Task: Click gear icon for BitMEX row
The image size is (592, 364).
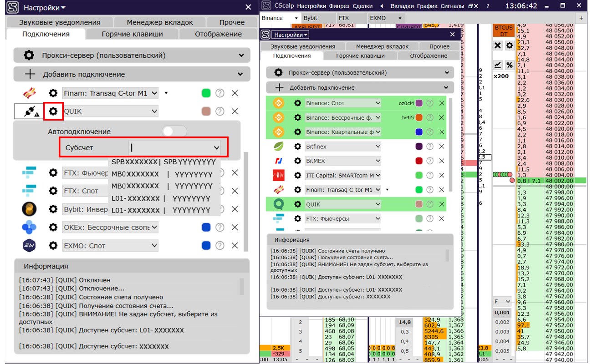Action: click(297, 161)
